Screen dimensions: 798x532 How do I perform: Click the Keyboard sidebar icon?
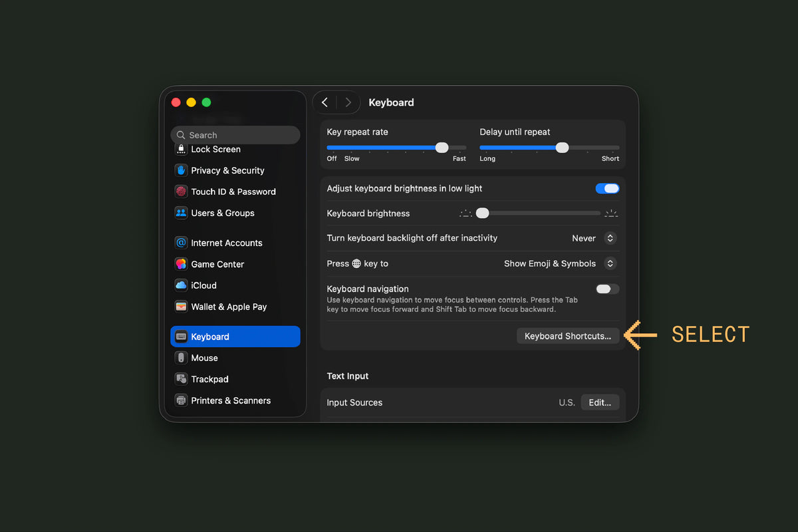181,336
